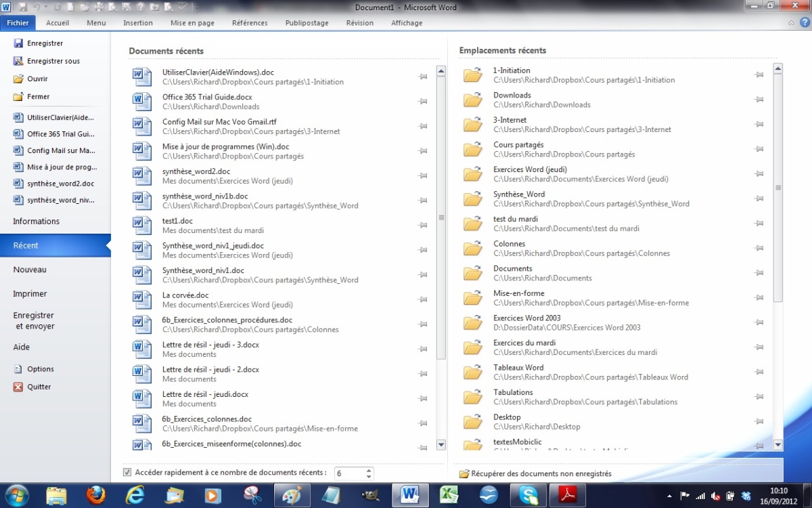Screen dimensions: 812x508
Task: Click the folder icon of the Colonnes location
Action: [x=473, y=249]
